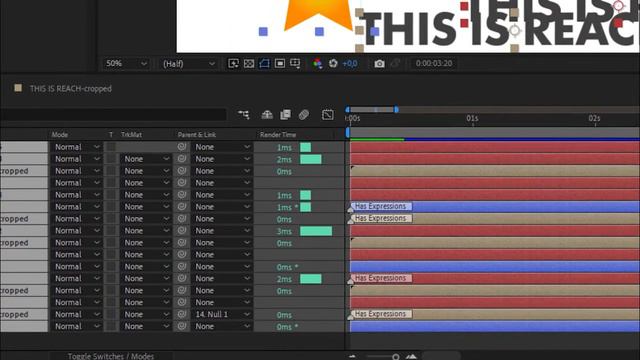The image size is (640, 360).
Task: Enable the Frame Blending icon in timeline
Action: coord(285,115)
